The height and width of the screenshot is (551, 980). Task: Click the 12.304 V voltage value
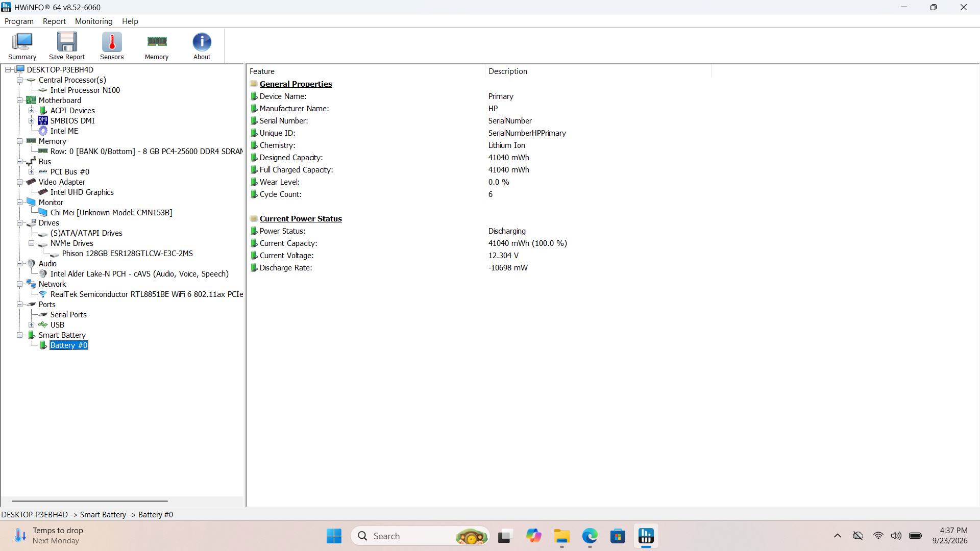pos(503,256)
